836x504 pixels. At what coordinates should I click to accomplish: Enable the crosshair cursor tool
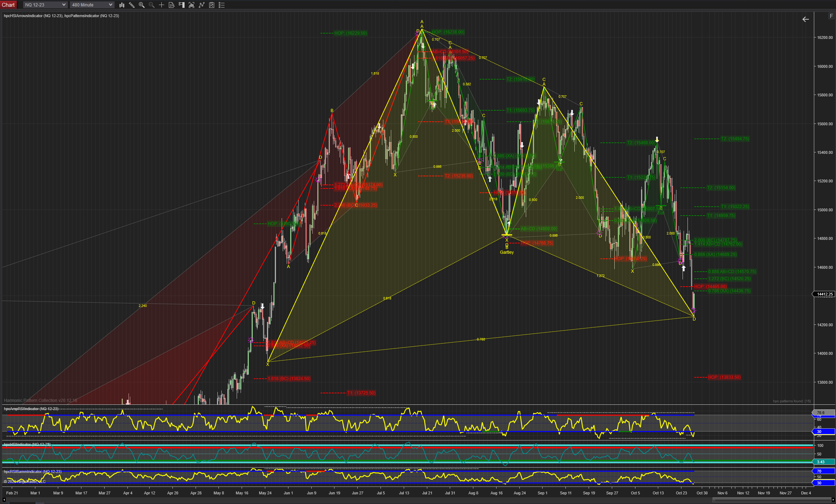tap(162, 5)
